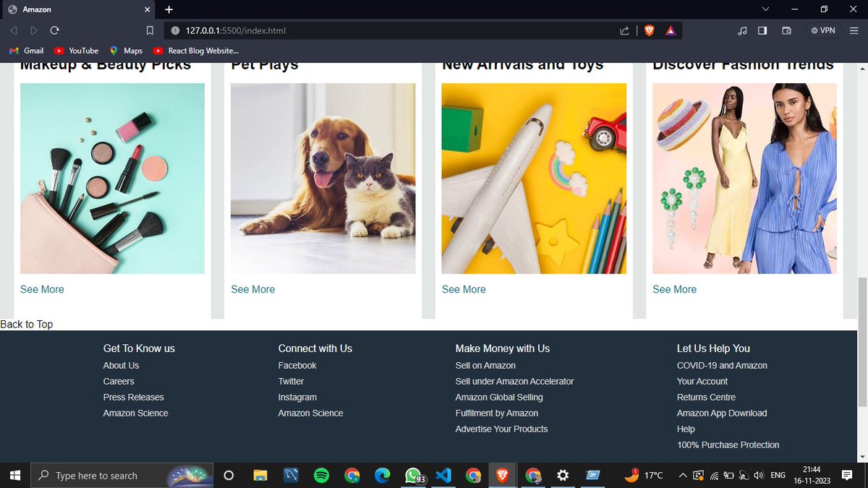This screenshot has width=868, height=488.
Task: Open Brave Shields lion icon
Action: [x=649, y=30]
